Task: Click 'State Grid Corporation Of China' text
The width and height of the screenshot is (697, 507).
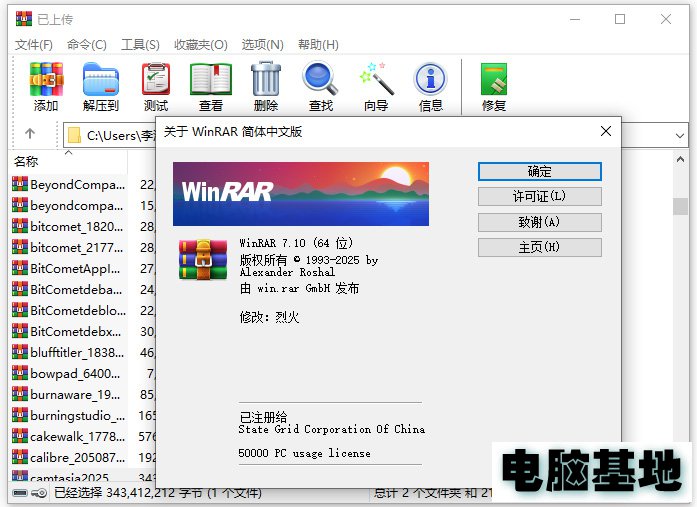Action: (332, 429)
